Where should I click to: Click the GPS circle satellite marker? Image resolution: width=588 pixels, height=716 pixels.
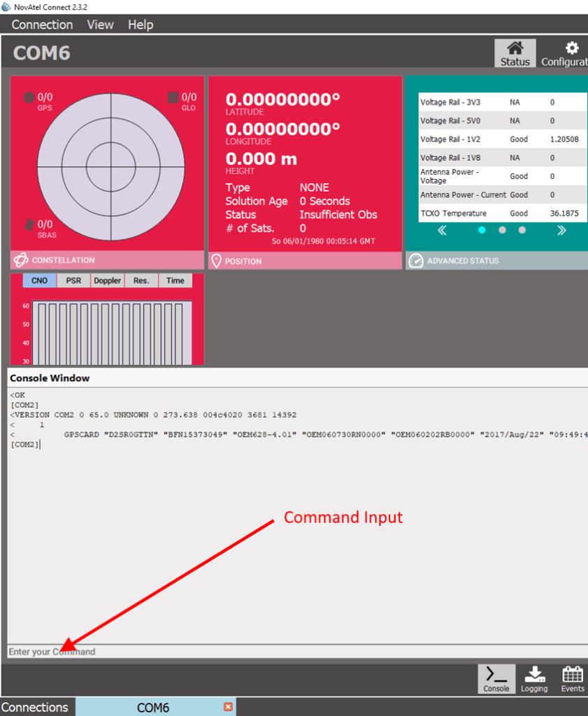(x=29, y=97)
